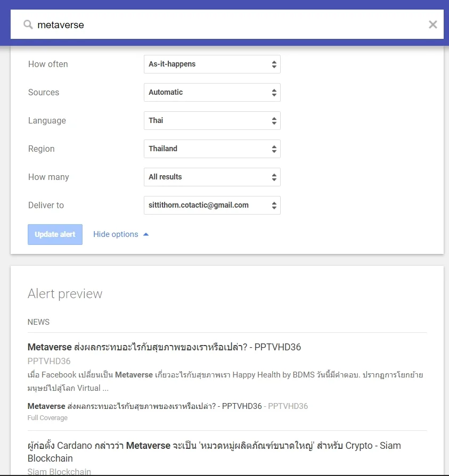Click the arrows icon on the Region selector
449x476 pixels.
click(x=273, y=149)
